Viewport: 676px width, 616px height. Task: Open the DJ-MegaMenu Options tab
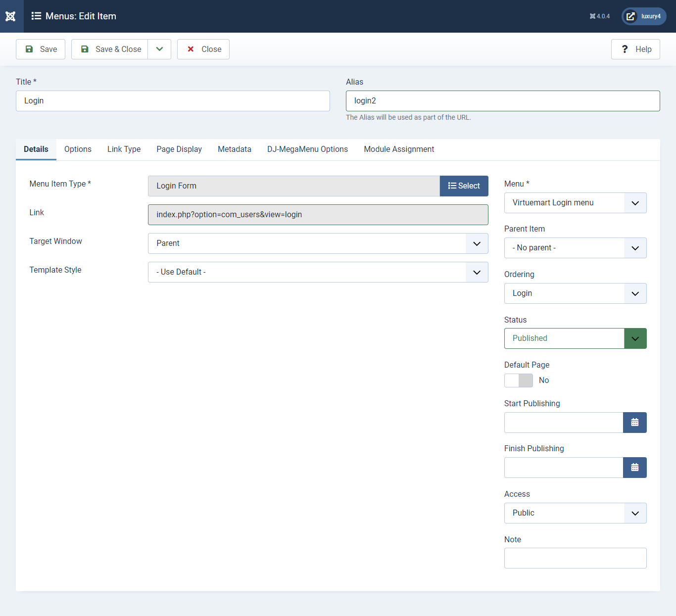coord(307,149)
